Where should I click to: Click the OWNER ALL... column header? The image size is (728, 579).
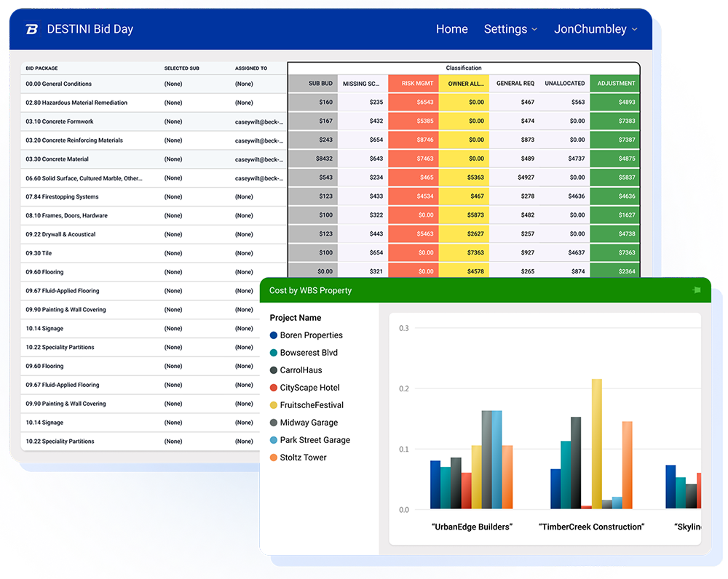[x=464, y=84]
